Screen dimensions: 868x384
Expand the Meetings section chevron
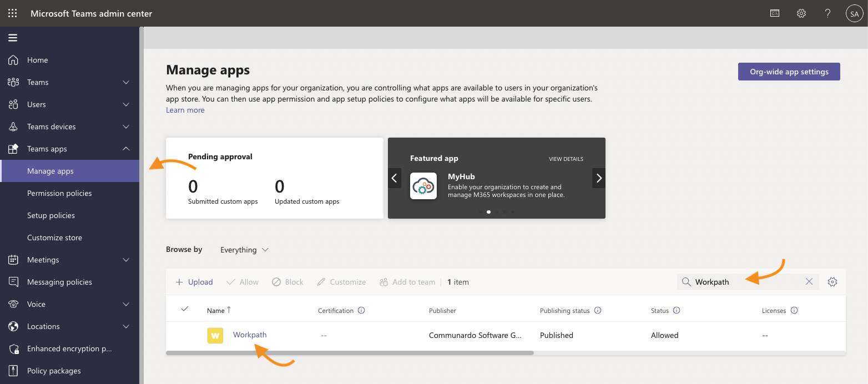(x=126, y=260)
